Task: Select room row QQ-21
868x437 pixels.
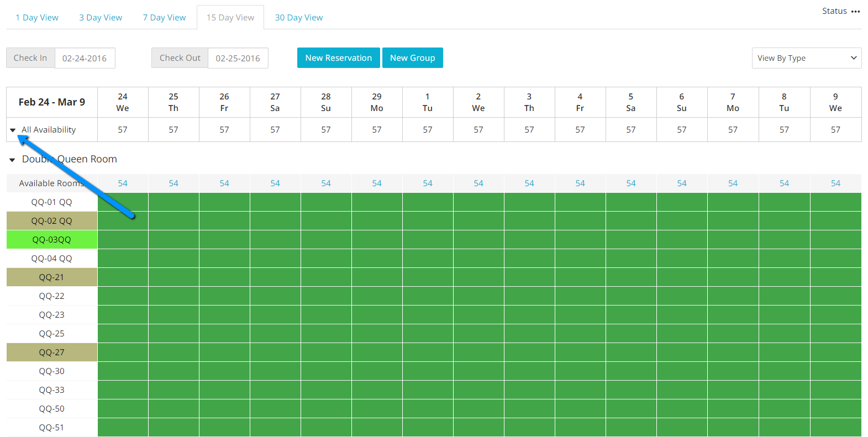Action: click(x=52, y=277)
